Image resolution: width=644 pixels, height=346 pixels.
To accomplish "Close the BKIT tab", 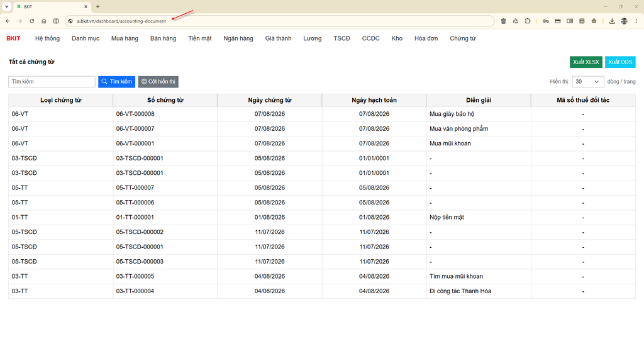I will tap(86, 6).
